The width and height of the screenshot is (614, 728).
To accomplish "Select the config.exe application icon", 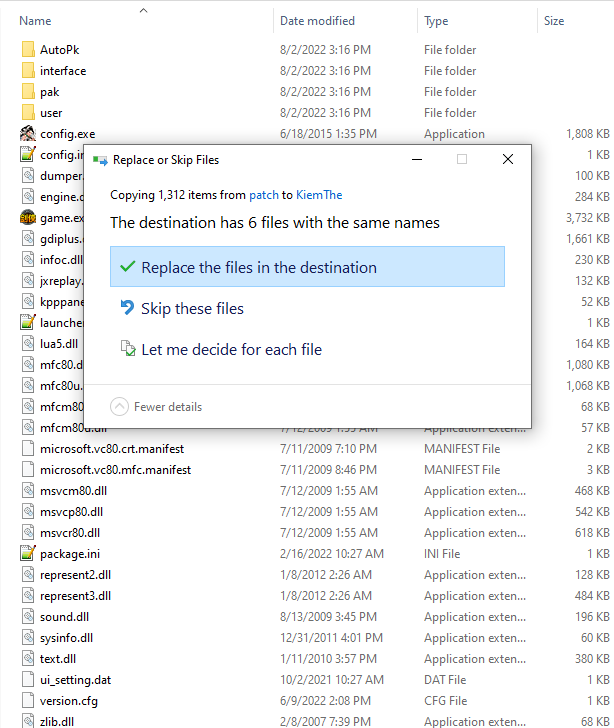I will click(28, 134).
